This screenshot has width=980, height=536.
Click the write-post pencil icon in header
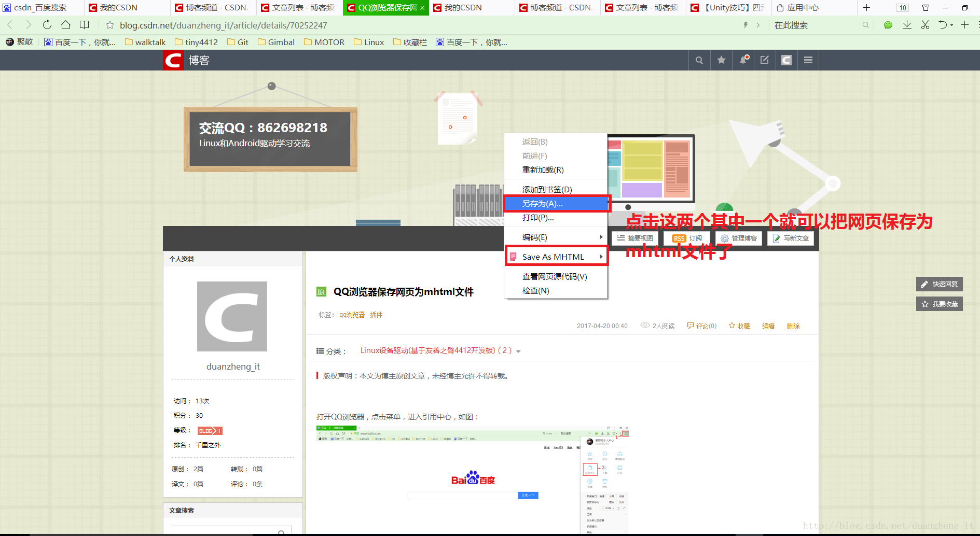click(x=765, y=60)
